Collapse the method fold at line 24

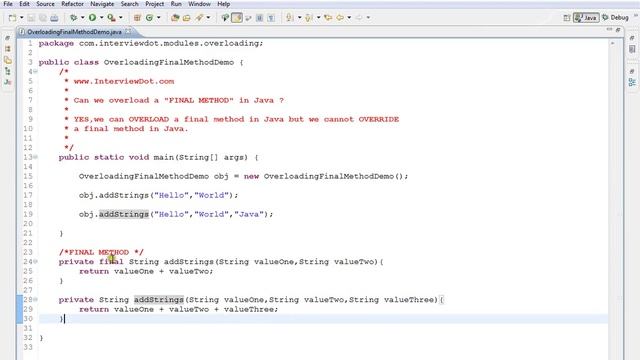36,262
